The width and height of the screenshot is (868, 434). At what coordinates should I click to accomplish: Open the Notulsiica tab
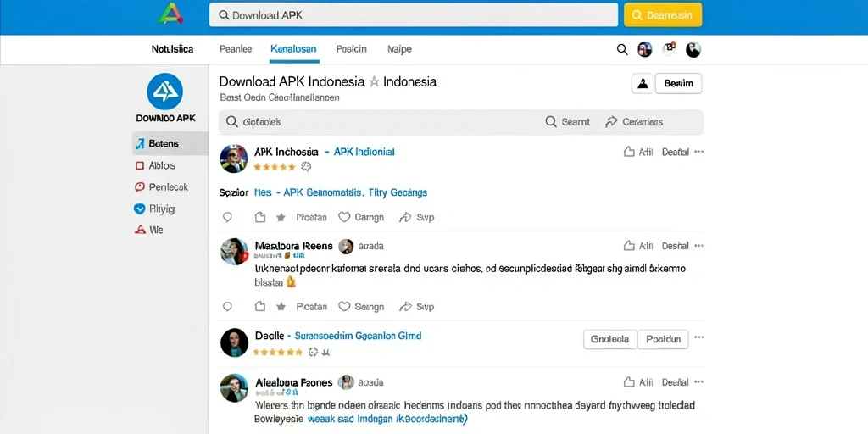(172, 49)
